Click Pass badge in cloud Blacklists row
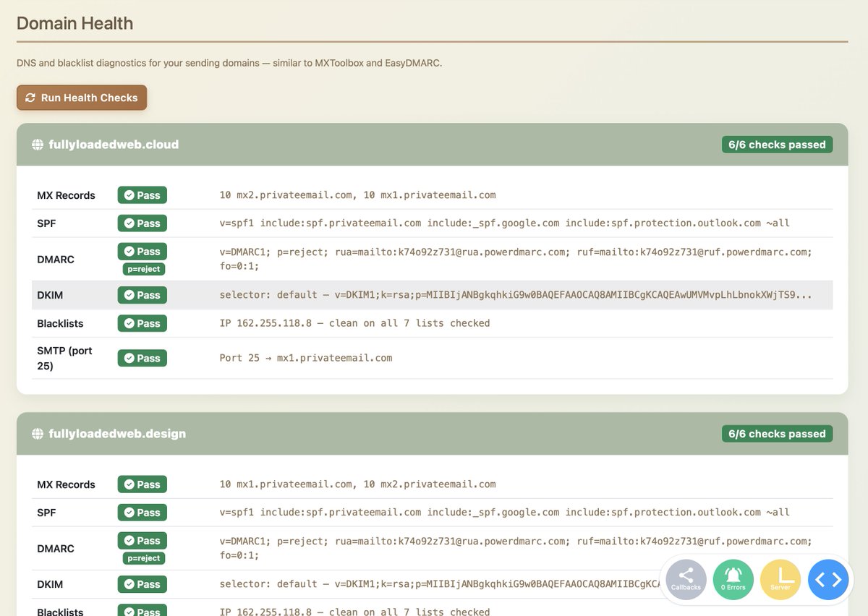868x616 pixels. [x=142, y=323]
